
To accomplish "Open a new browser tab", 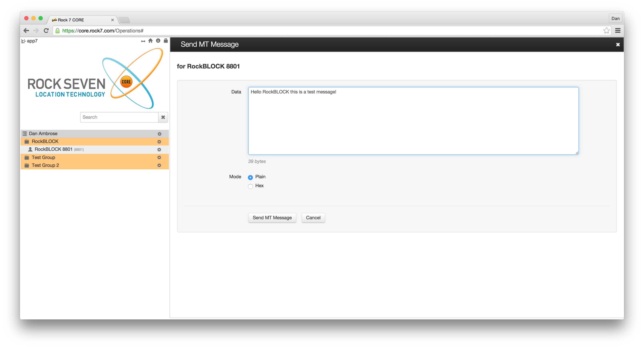I will [x=124, y=20].
